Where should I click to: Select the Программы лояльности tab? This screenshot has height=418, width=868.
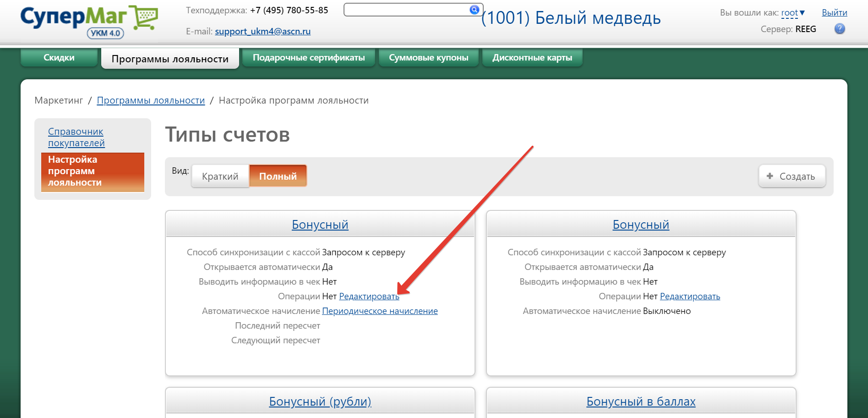(x=170, y=59)
